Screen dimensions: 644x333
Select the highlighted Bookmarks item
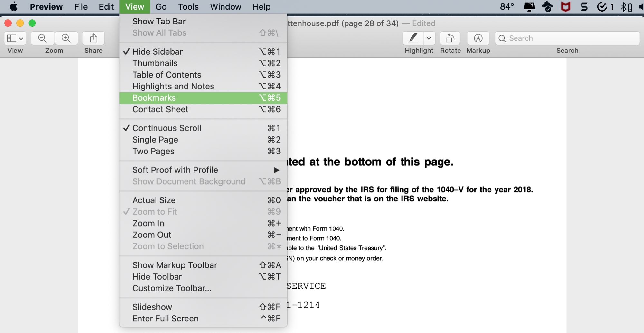[x=203, y=98]
